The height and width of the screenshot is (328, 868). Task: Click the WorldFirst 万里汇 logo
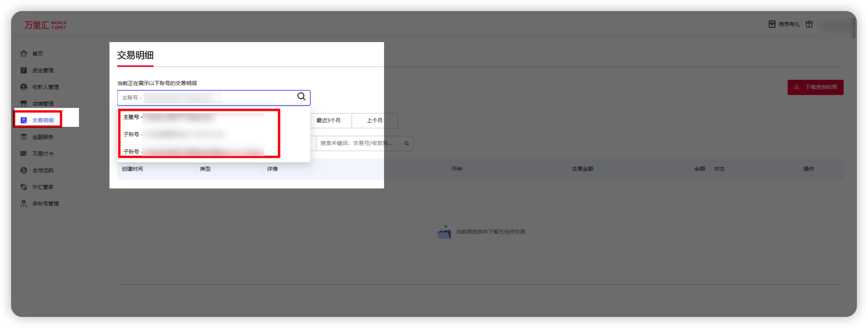point(46,25)
